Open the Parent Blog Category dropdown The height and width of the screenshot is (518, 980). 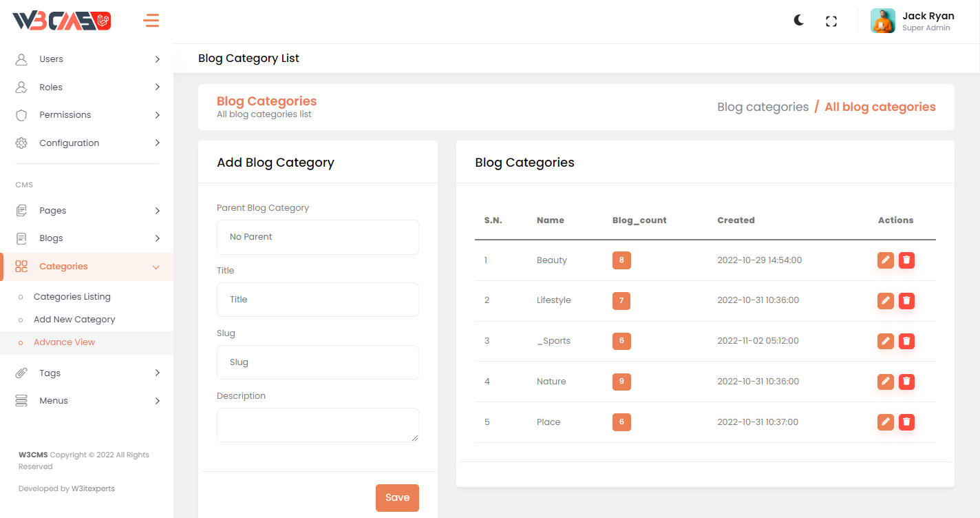tap(317, 237)
